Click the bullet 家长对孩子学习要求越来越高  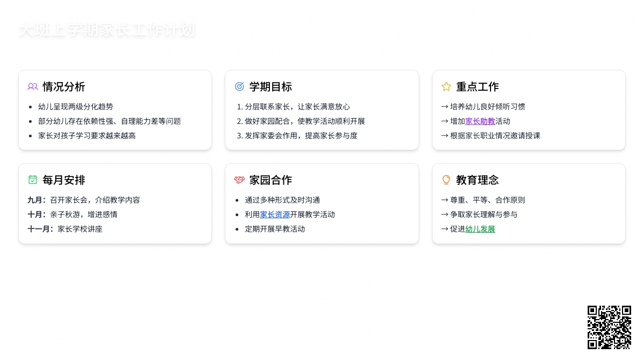point(87,136)
